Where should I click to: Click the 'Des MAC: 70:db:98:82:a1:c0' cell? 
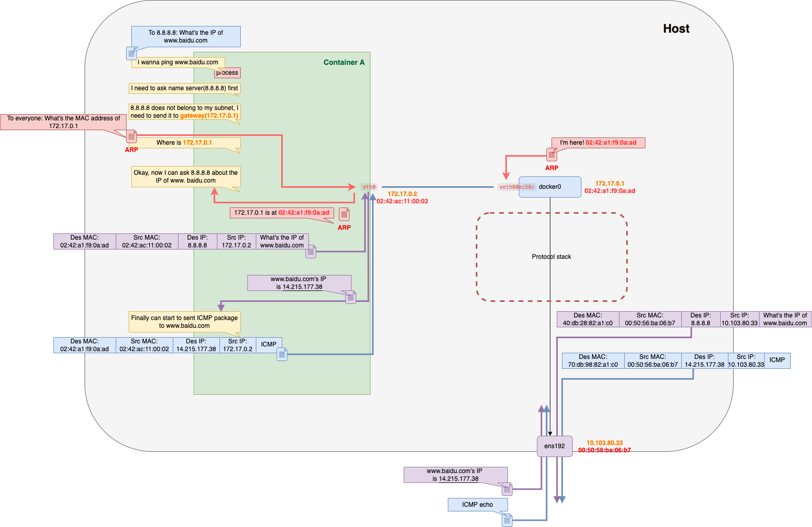pos(593,360)
